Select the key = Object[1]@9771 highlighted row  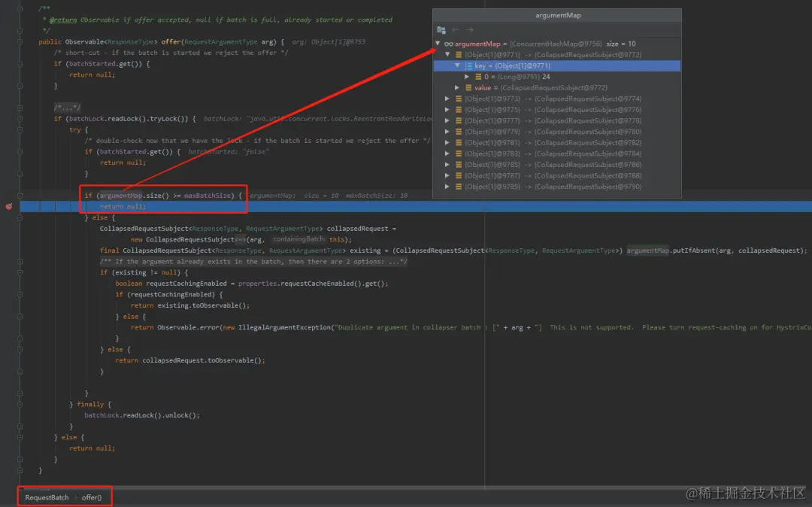556,65
